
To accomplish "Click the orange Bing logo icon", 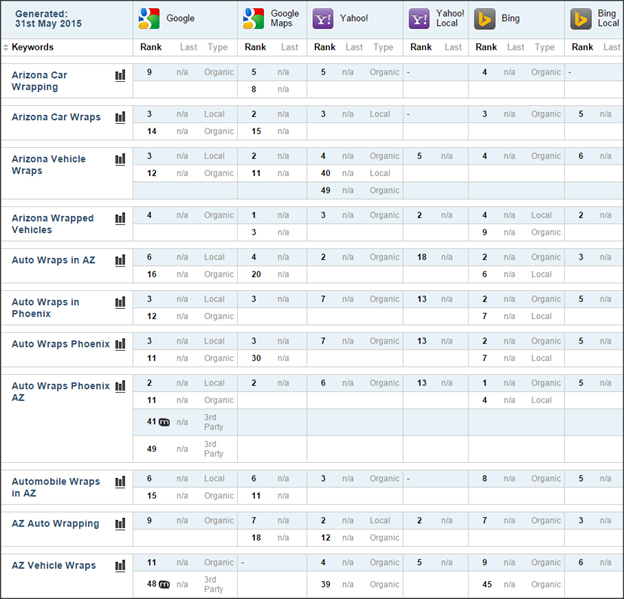I will 485,19.
